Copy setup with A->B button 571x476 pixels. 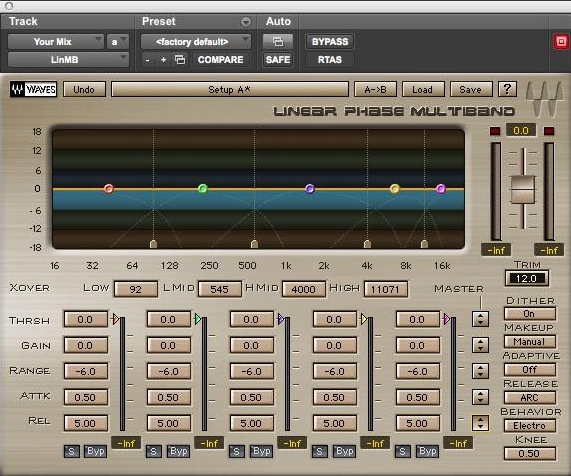coord(375,89)
